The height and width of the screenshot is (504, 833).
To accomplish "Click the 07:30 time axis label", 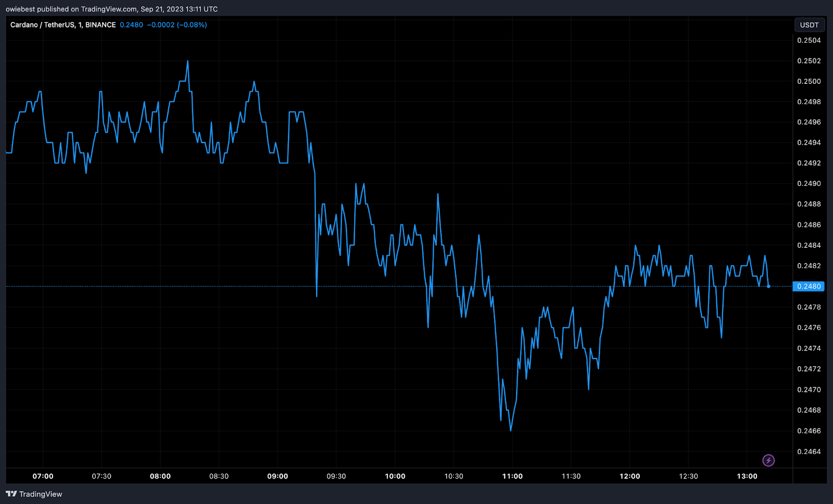I will click(102, 476).
